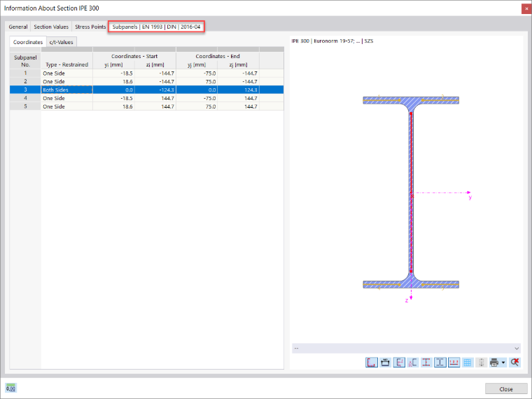Image resolution: width=532 pixels, height=399 pixels.
Task: Open the print options dropdown arrow
Action: [503, 363]
